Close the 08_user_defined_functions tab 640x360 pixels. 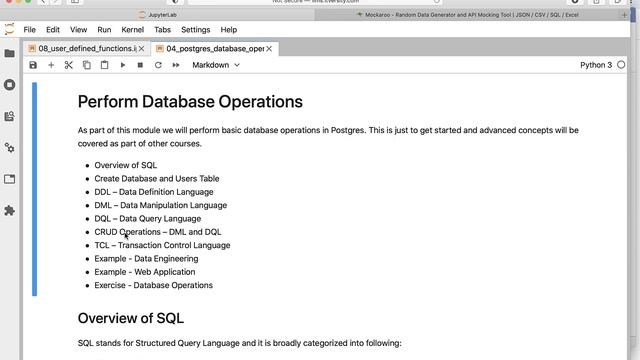click(x=141, y=49)
